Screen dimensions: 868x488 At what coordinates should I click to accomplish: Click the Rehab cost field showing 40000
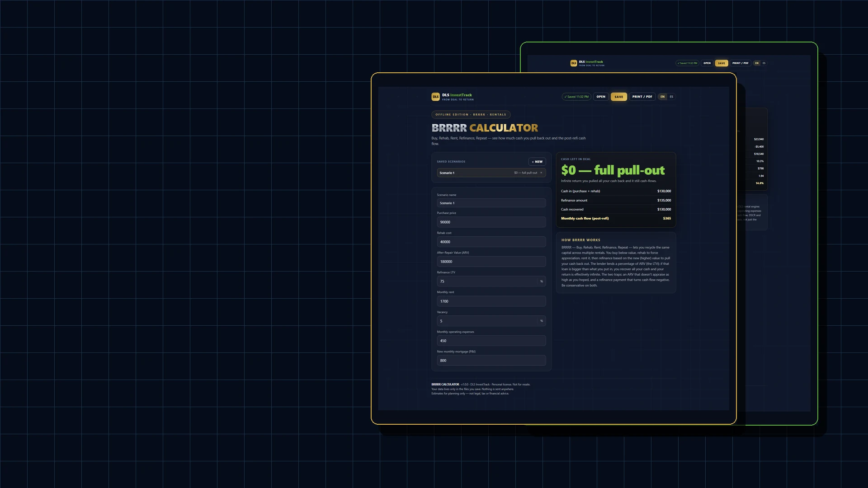tap(491, 242)
